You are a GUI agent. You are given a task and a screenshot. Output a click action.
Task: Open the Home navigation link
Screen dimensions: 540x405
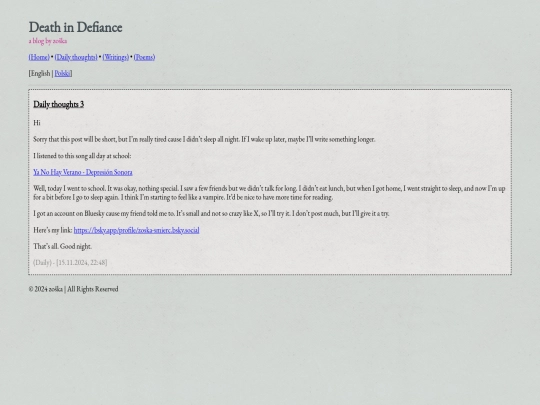pos(39,57)
